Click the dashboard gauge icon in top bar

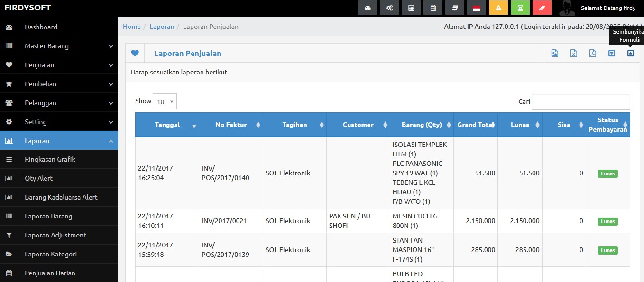pos(367,8)
